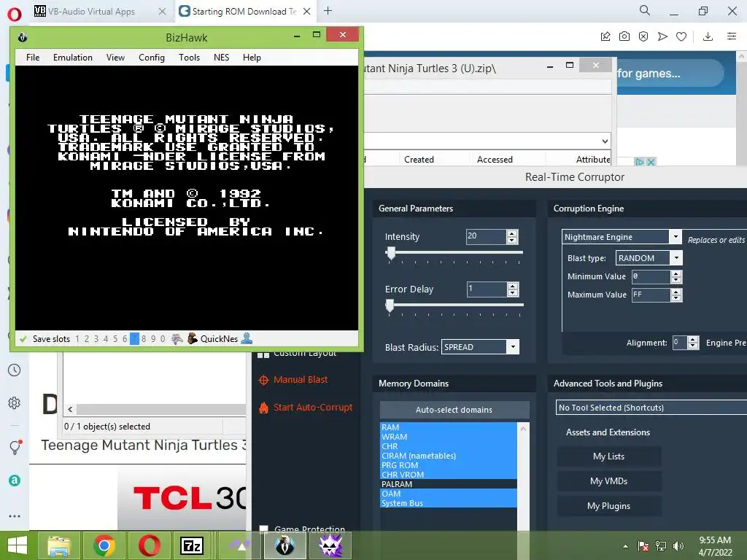The width and height of the screenshot is (747, 560).
Task: Add page to bookmarks with heart icon
Action: 681,36
